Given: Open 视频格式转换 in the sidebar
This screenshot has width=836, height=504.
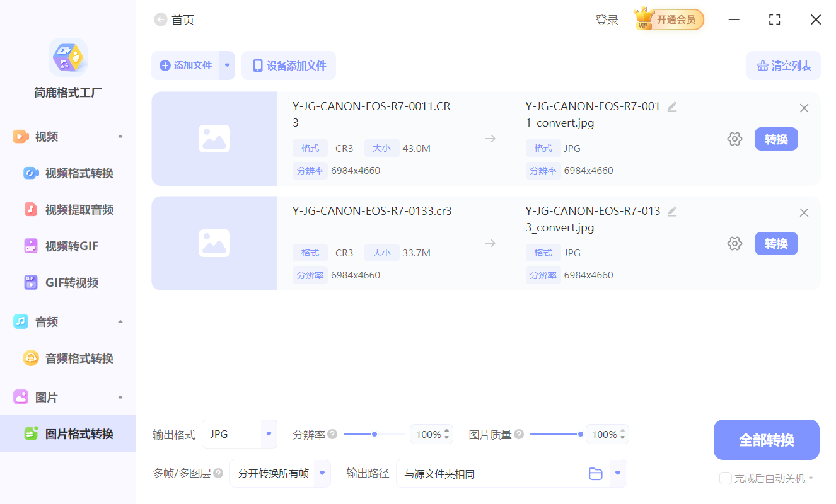Looking at the screenshot, I should [68, 173].
